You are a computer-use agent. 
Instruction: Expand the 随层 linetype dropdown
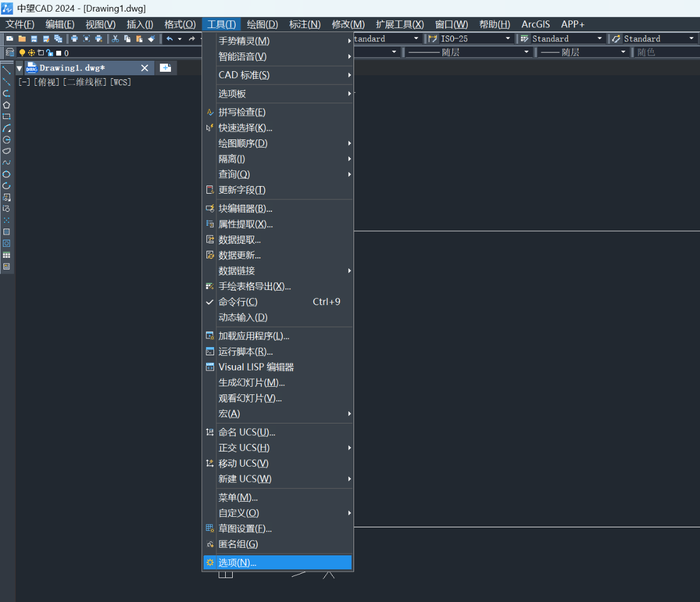click(x=527, y=52)
